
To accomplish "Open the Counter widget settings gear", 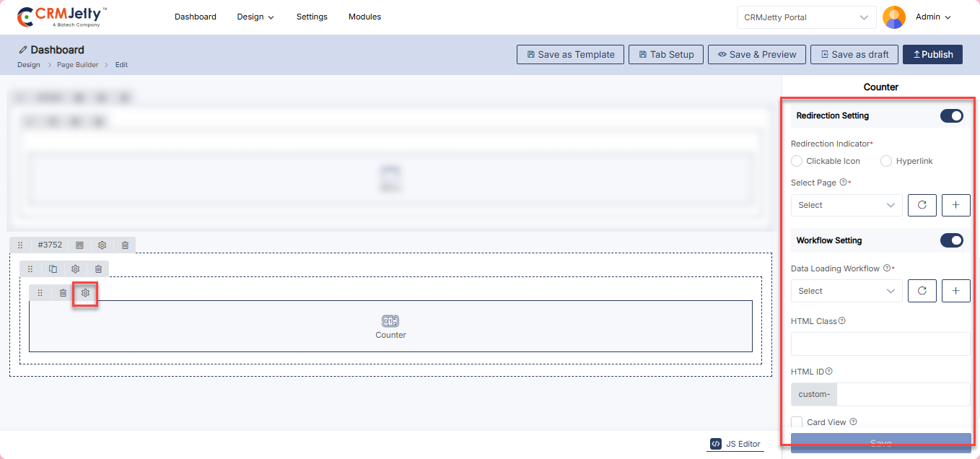I will point(85,293).
